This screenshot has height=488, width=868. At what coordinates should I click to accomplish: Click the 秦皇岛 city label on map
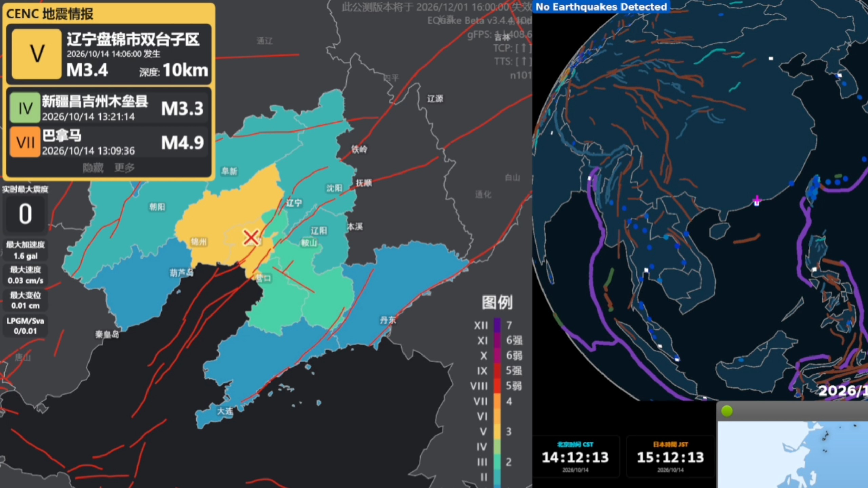tap(107, 334)
